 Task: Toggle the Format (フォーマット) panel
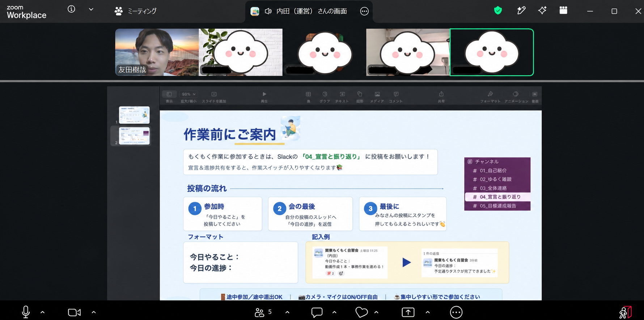pos(490,94)
